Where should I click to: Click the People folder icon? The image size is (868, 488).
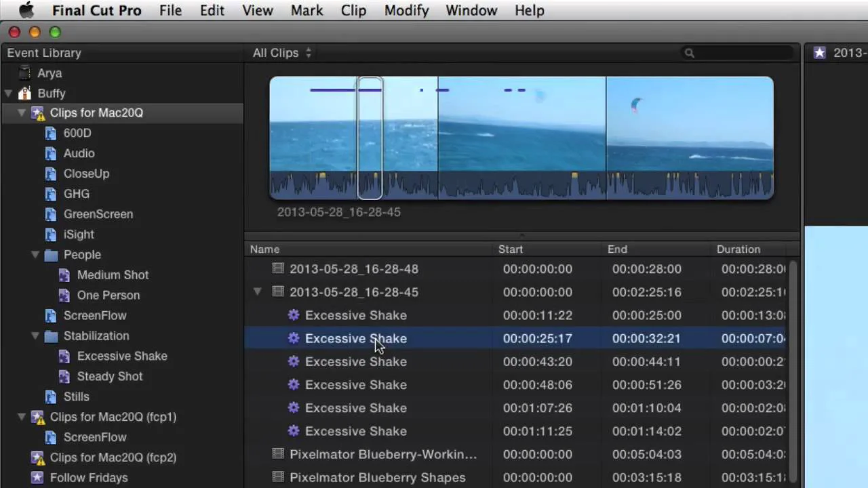tap(51, 255)
